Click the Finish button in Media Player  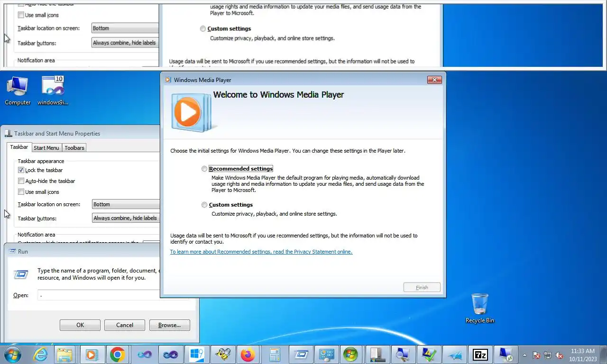(x=422, y=287)
